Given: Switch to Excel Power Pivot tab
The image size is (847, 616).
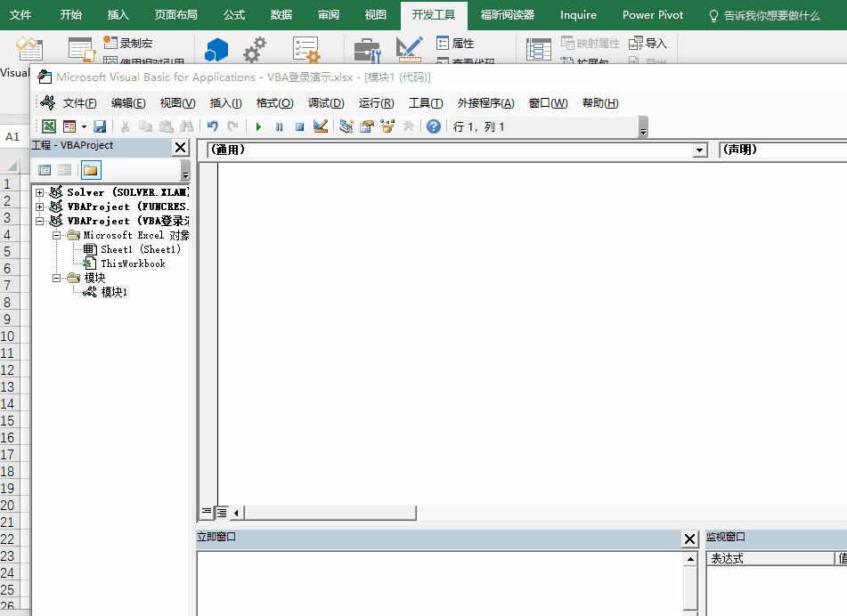Looking at the screenshot, I should point(653,14).
